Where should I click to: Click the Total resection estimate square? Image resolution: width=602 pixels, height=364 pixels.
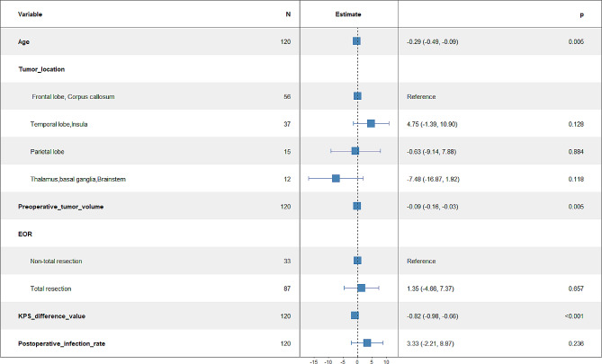[361, 289]
